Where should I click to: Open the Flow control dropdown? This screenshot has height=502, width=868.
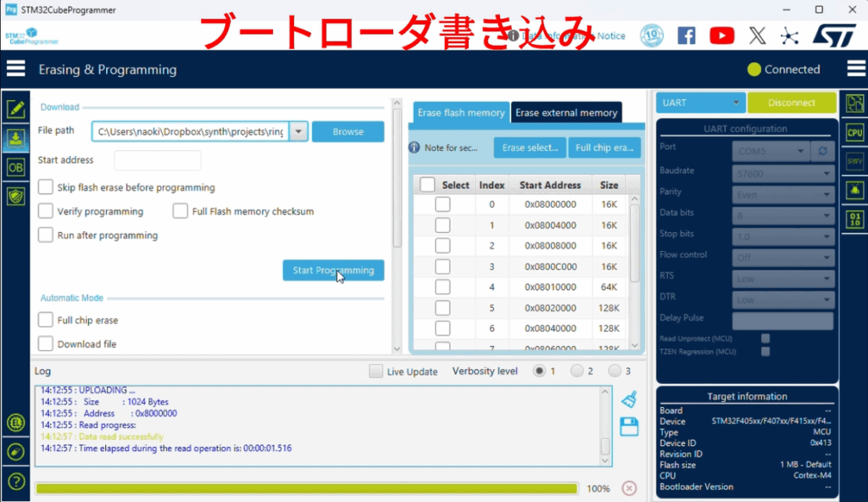coord(782,258)
